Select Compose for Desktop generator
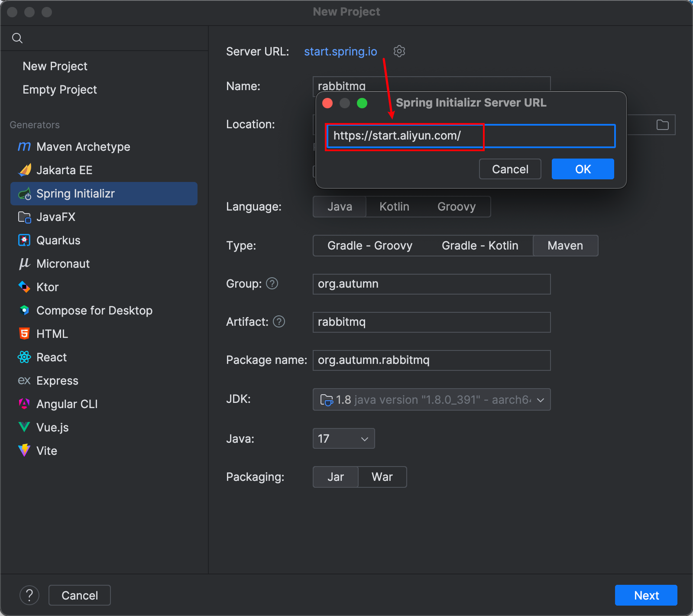 (x=104, y=311)
